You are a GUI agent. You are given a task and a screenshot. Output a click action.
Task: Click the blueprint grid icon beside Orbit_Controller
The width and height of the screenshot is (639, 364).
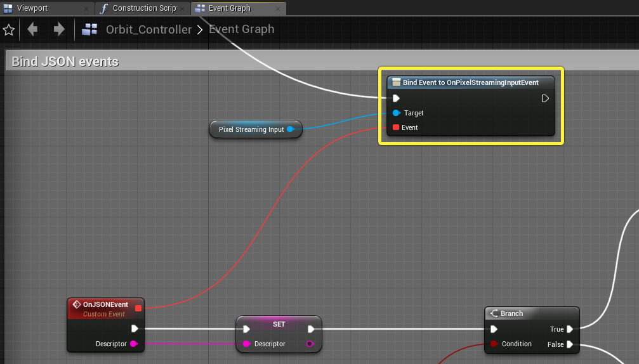(x=89, y=29)
